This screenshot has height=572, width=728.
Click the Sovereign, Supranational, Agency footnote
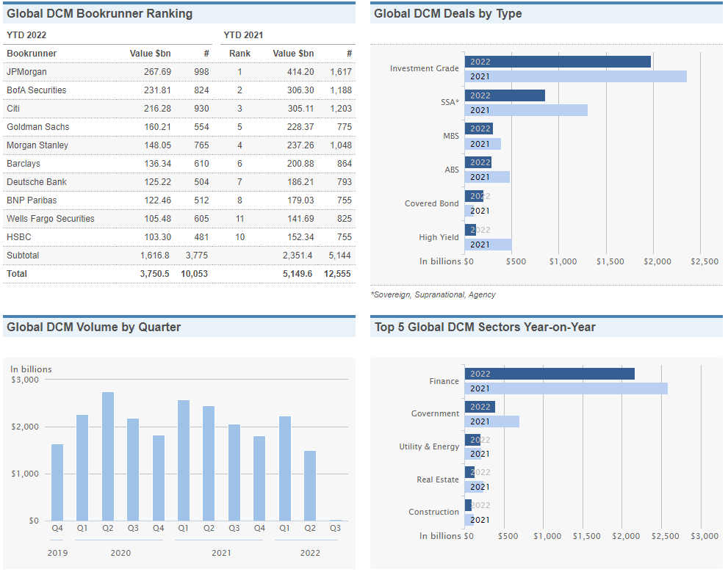[433, 294]
